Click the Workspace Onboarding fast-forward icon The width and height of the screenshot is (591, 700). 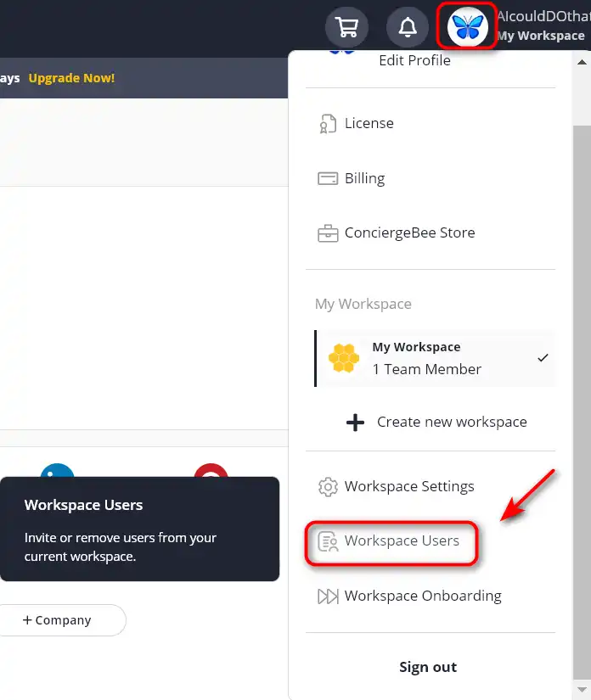pos(328,596)
